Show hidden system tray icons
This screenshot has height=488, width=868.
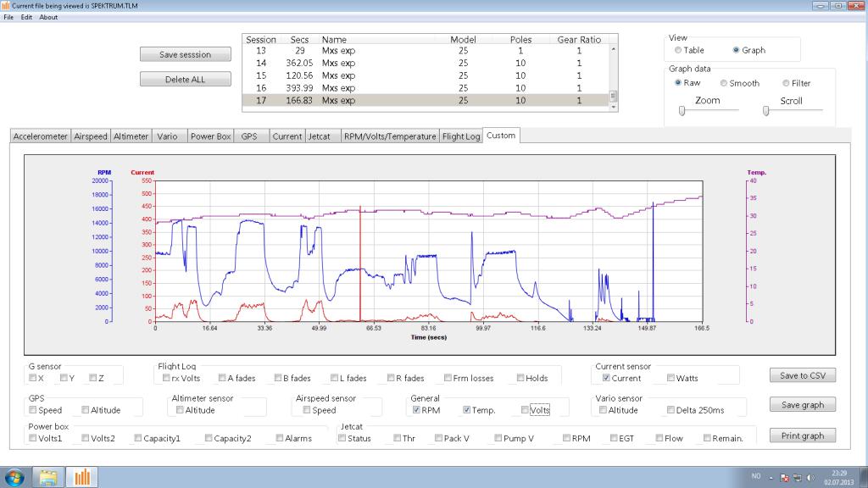(770, 477)
